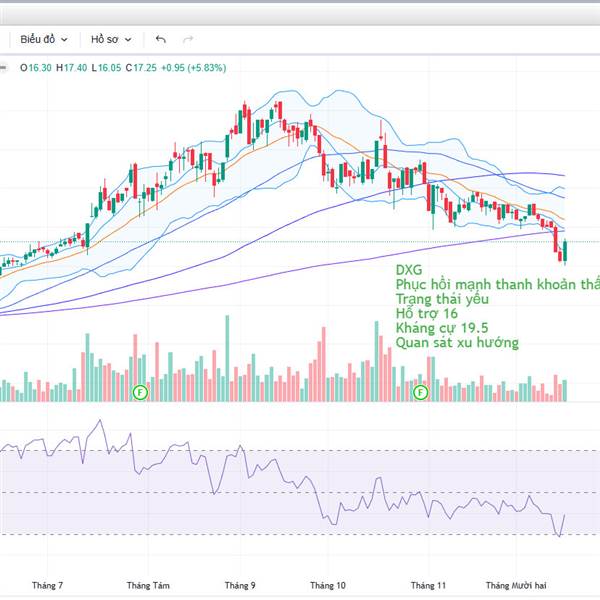Select the DXG ticker annotation text
The image size is (600, 600).
[x=409, y=270]
